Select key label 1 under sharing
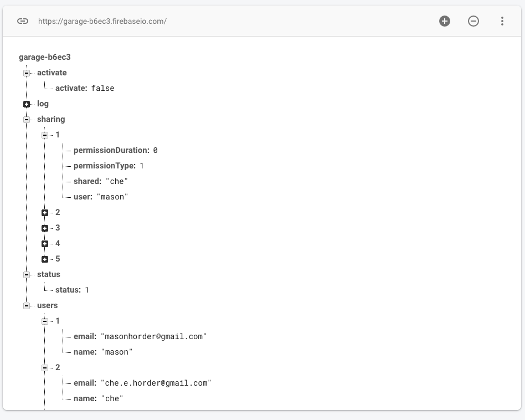 click(58, 135)
